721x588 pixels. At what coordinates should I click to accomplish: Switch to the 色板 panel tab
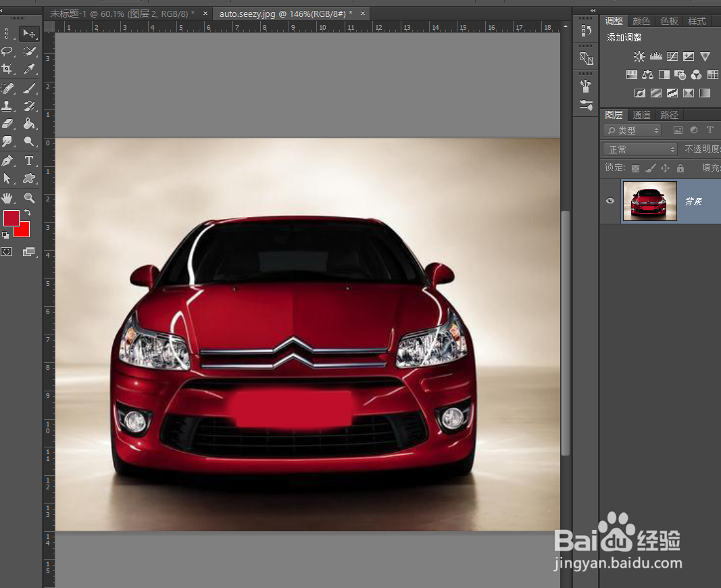click(x=669, y=21)
